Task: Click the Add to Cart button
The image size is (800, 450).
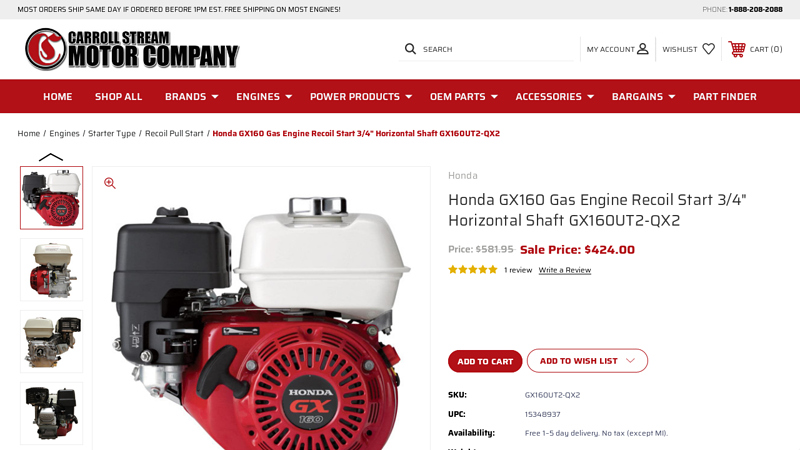Action: click(485, 361)
